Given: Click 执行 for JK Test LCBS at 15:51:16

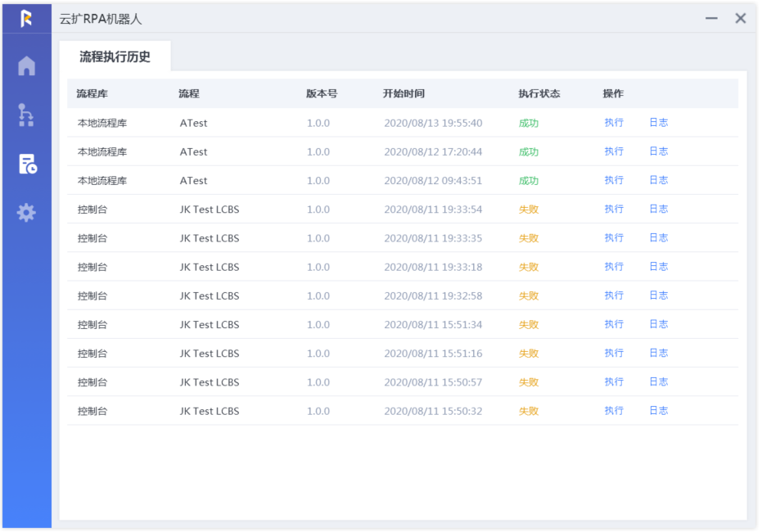Looking at the screenshot, I should coord(614,353).
